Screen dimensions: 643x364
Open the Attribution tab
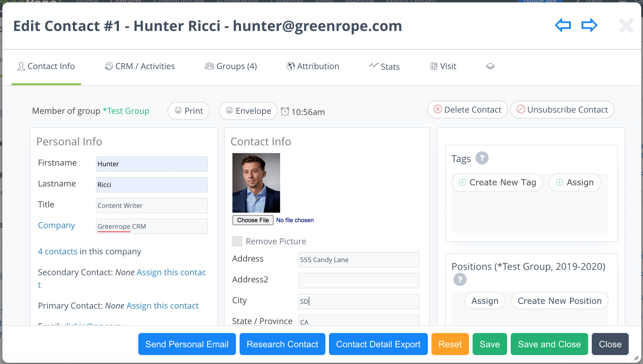tap(313, 66)
